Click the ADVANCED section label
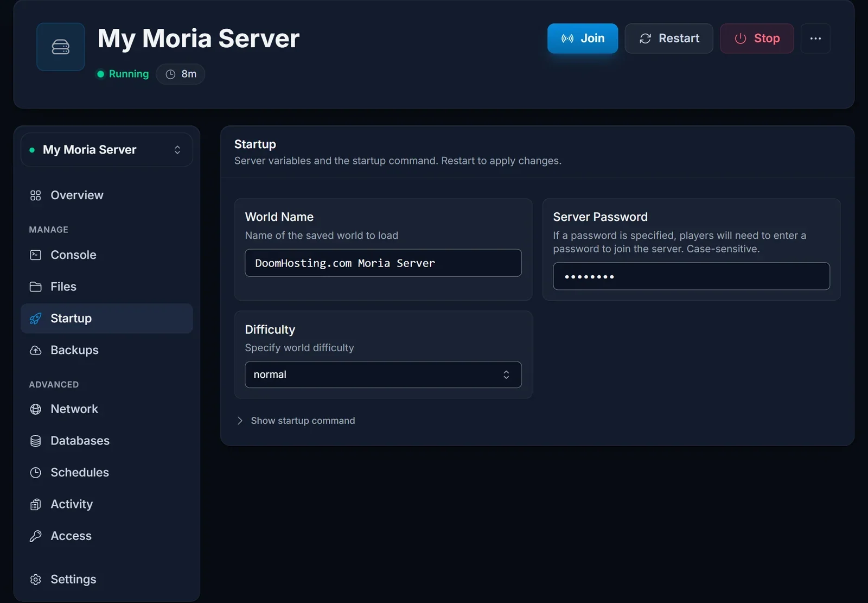The height and width of the screenshot is (603, 868). 54,384
